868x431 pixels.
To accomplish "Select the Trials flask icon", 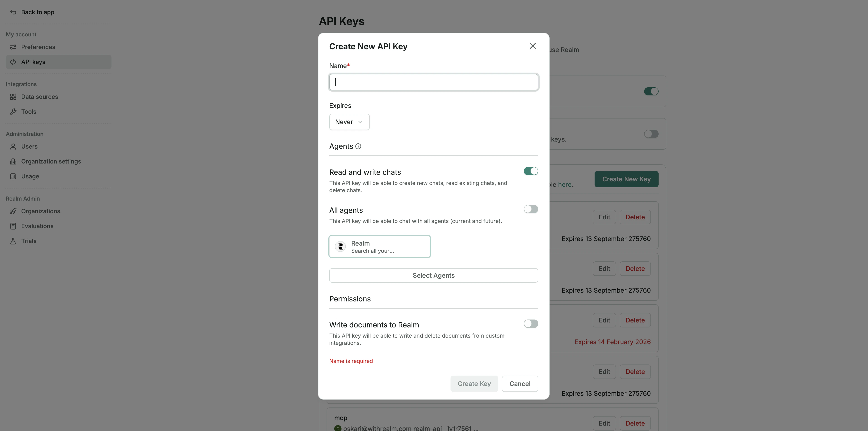I will coord(13,241).
